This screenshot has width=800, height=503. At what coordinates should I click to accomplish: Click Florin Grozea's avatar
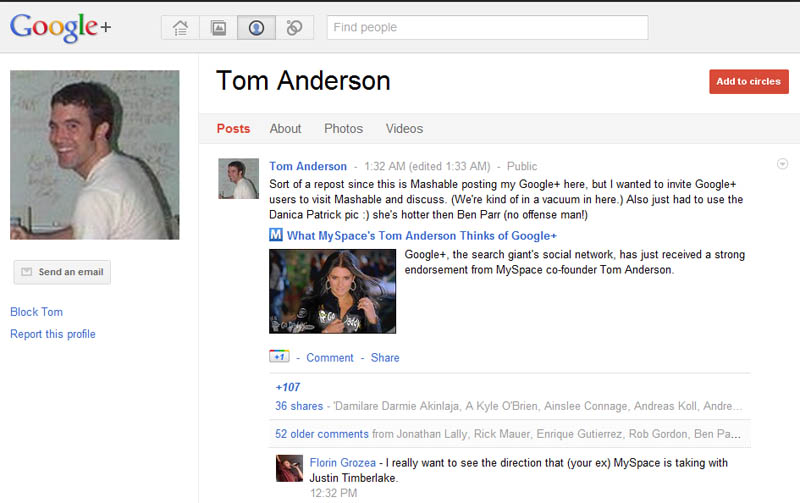289,468
